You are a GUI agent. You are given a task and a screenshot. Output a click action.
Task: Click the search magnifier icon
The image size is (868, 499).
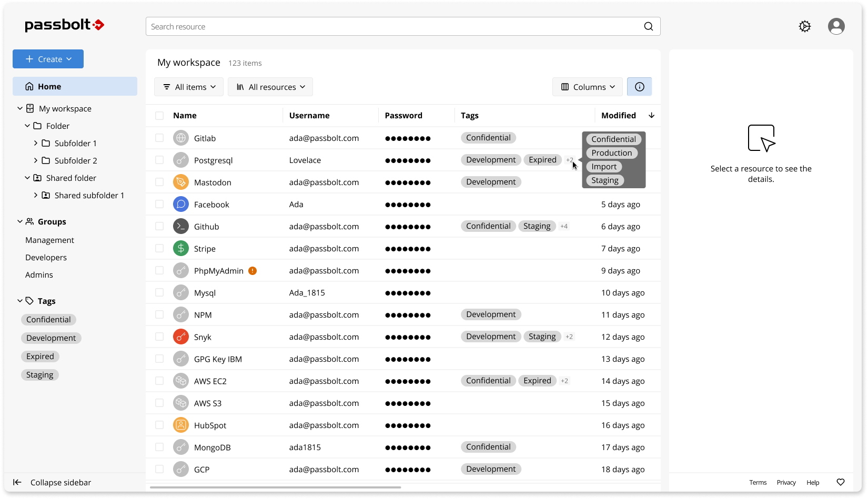point(649,26)
